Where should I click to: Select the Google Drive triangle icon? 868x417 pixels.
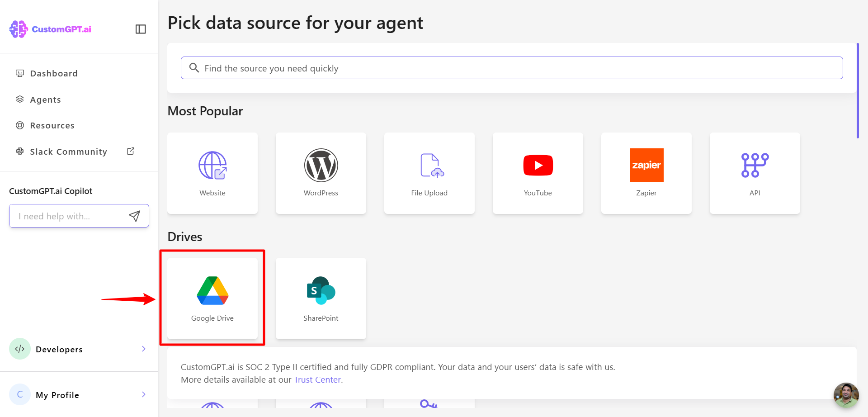pos(212,290)
